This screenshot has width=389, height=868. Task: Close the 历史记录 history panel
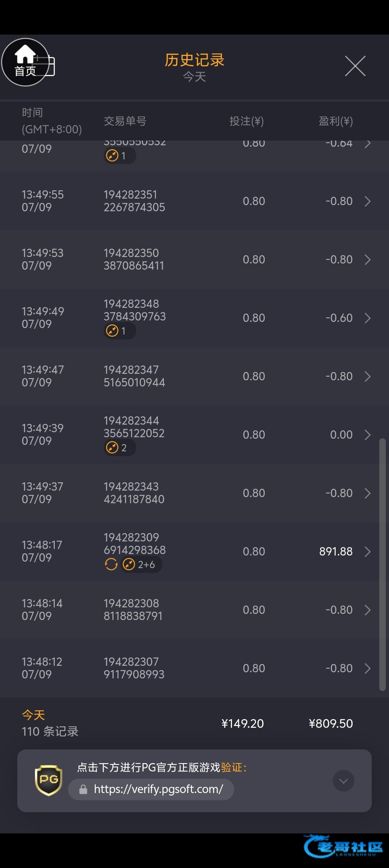(355, 66)
